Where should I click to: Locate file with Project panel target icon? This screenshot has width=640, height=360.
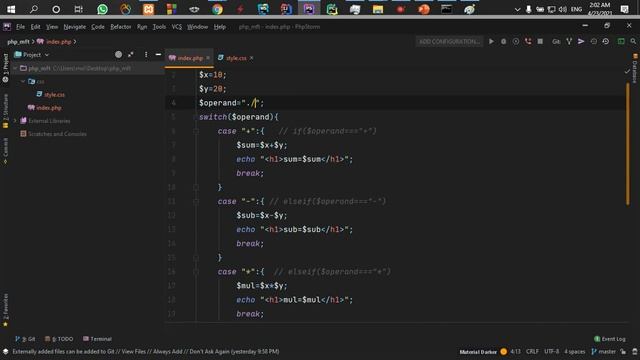click(118, 54)
